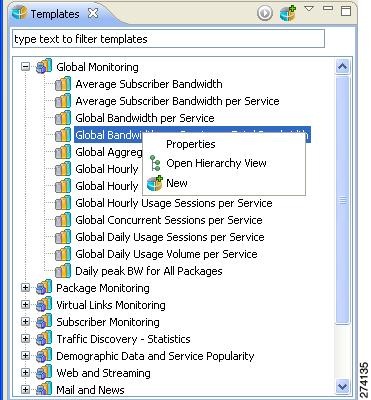Viewport: 371px width, 400px height.
Task: Click the Virtual Links Monitoring folder icon
Action: (x=44, y=304)
